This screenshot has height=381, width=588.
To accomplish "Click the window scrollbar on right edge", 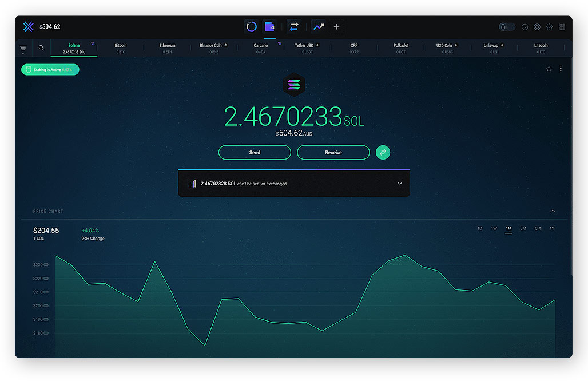I will 571,167.
